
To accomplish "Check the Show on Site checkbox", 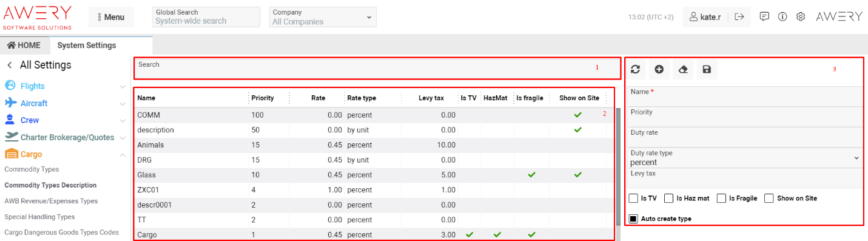I will (x=769, y=198).
